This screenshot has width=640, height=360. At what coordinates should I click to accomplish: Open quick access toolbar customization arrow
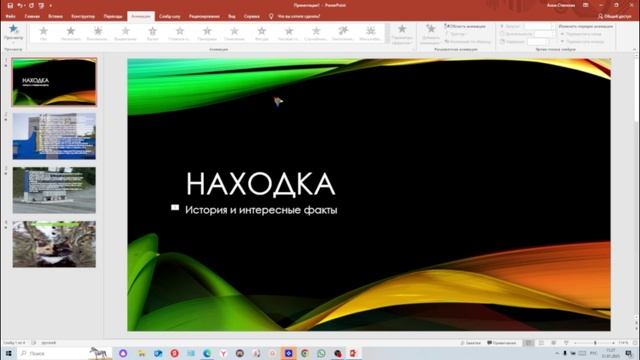click(x=51, y=6)
